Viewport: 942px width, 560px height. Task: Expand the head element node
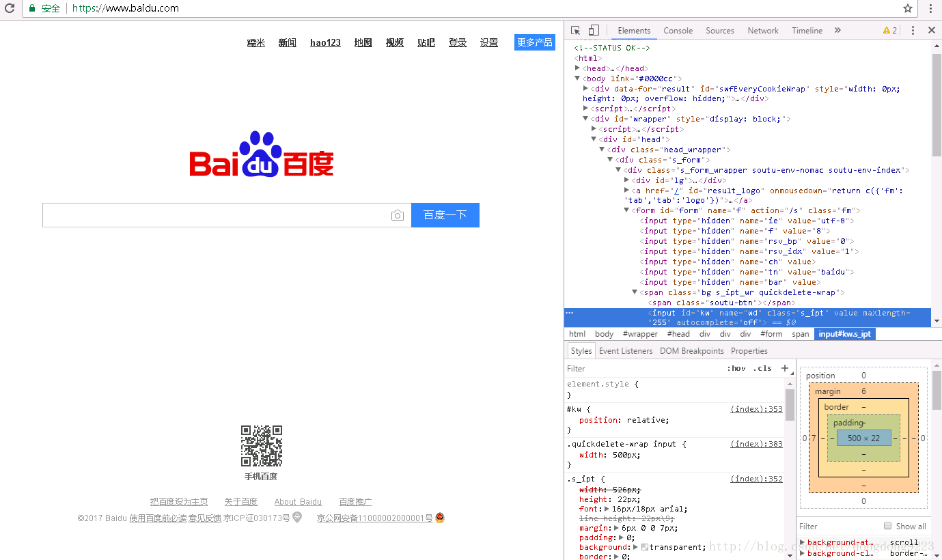click(578, 68)
